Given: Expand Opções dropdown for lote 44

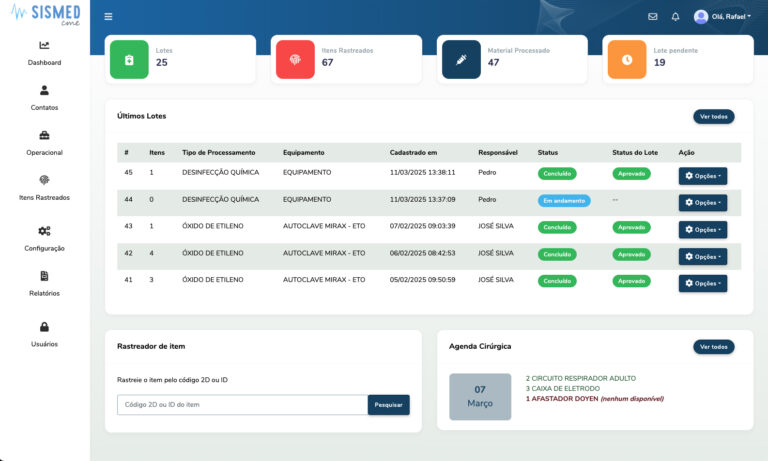Looking at the screenshot, I should pos(703,202).
